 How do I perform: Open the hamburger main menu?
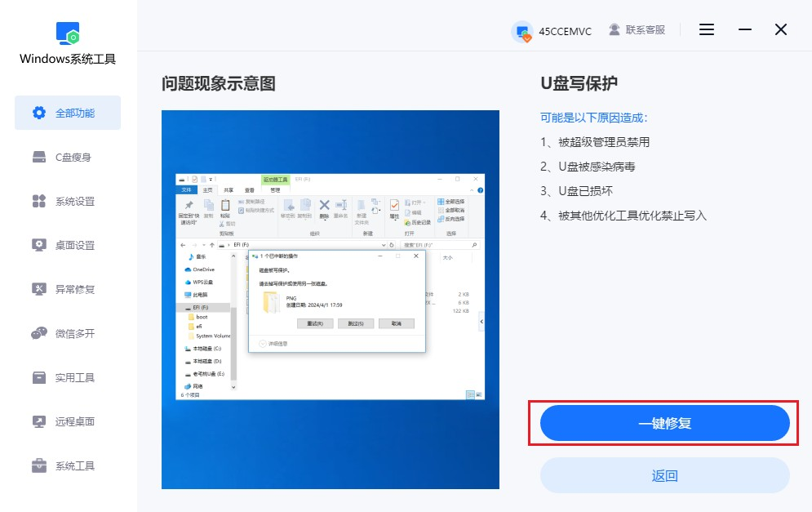tap(705, 29)
